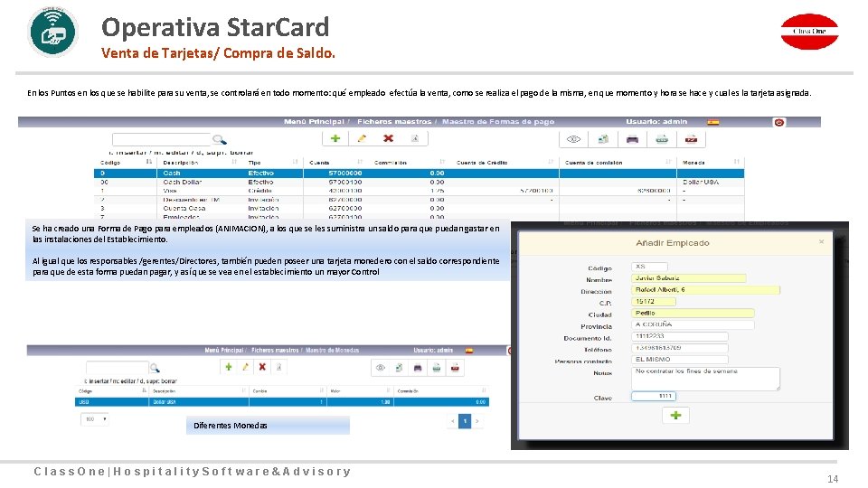This screenshot has width=868, height=488.
Task: Open Menú Principal breadcrumb in Monedas window
Action: point(223,351)
